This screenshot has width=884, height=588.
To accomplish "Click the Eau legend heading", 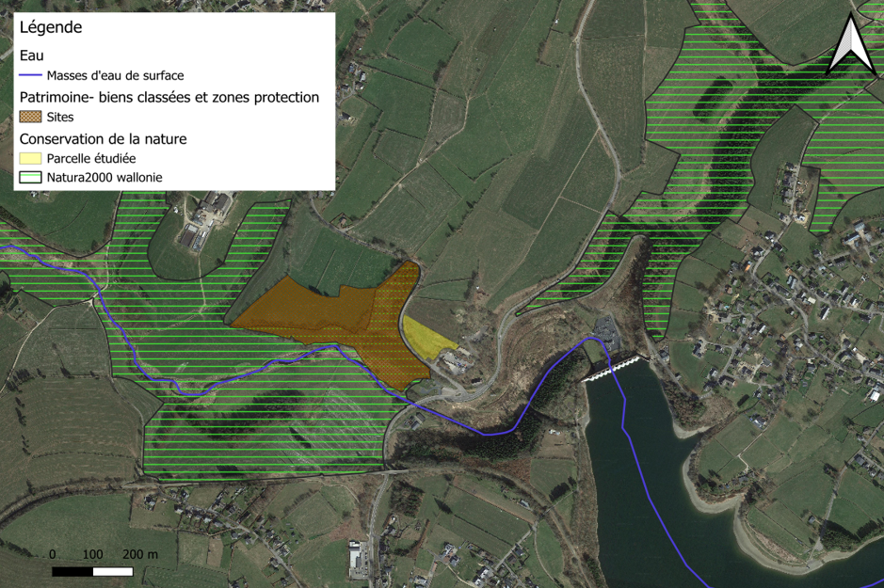I will pyautogui.click(x=32, y=56).
